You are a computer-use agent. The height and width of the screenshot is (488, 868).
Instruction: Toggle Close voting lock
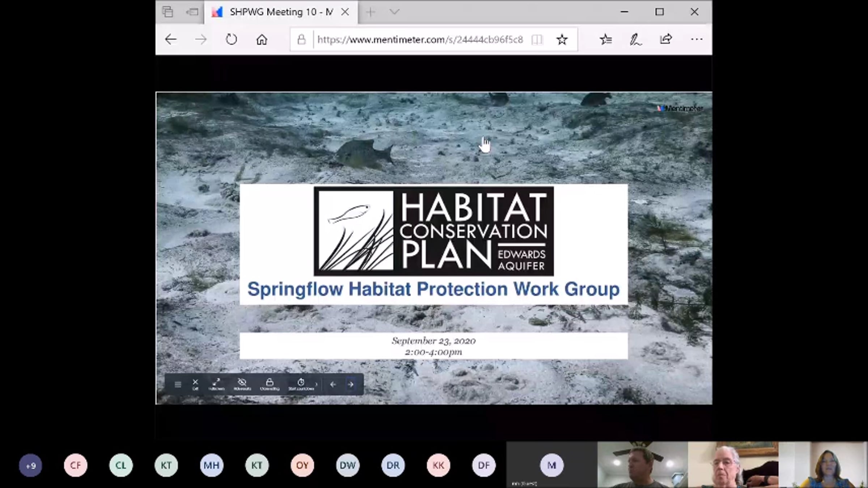click(x=269, y=384)
